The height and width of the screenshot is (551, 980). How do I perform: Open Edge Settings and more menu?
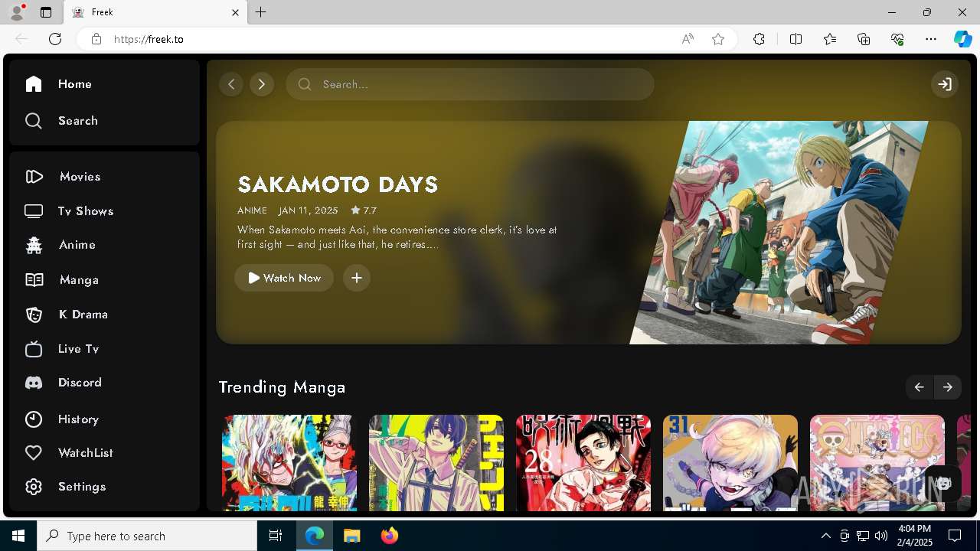point(931,39)
